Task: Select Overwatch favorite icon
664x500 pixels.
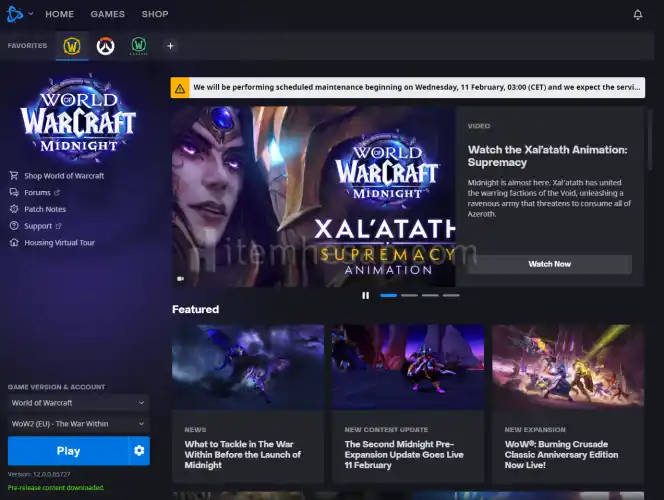Action: 105,46
